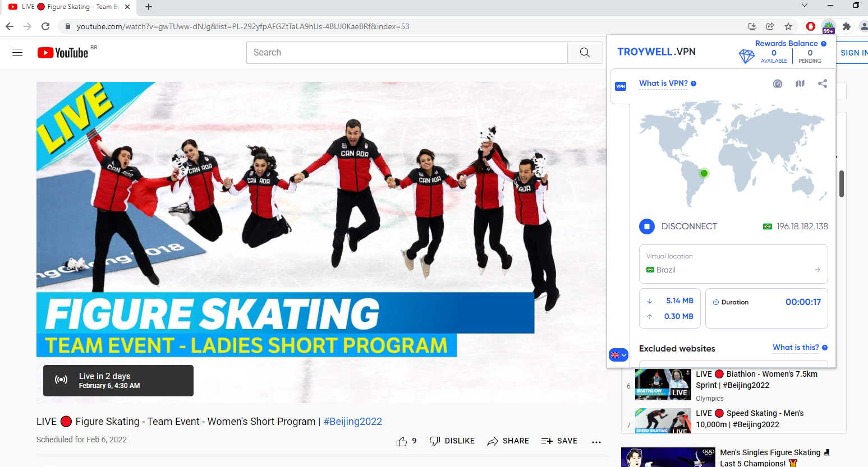Image resolution: width=868 pixels, height=467 pixels.
Task: Click the Rewards Balance diamond icon
Action: coord(747,56)
